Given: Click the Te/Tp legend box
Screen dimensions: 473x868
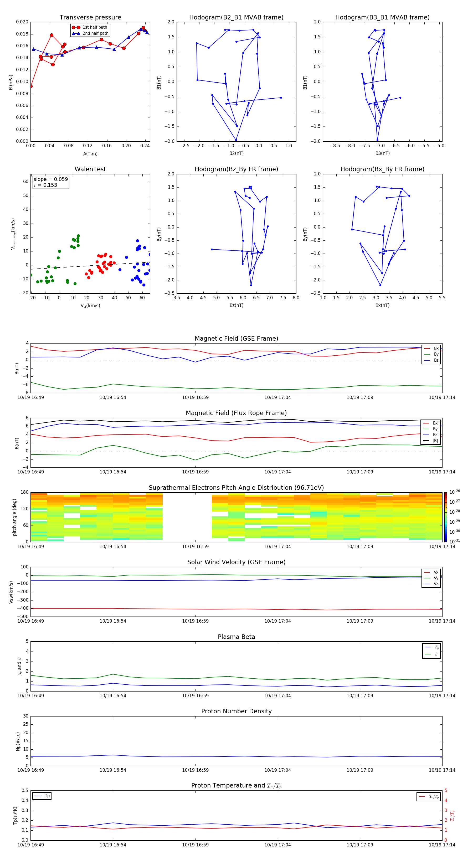Looking at the screenshot, I should (x=429, y=796).
